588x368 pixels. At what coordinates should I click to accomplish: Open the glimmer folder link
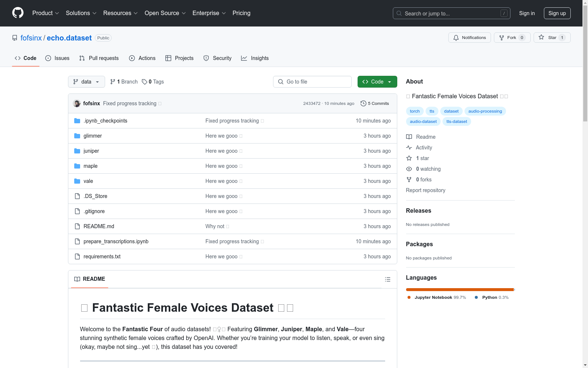pyautogui.click(x=93, y=136)
